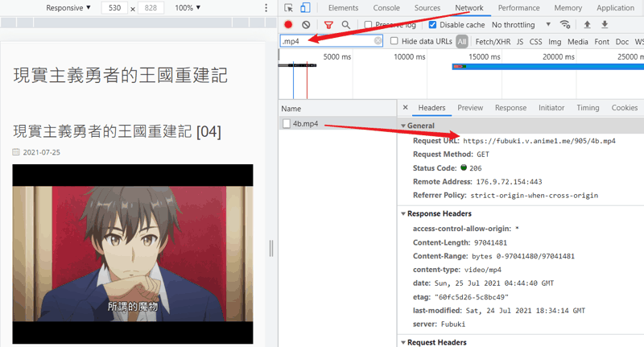Tick the checkbox beside 4b.mp4

[287, 124]
